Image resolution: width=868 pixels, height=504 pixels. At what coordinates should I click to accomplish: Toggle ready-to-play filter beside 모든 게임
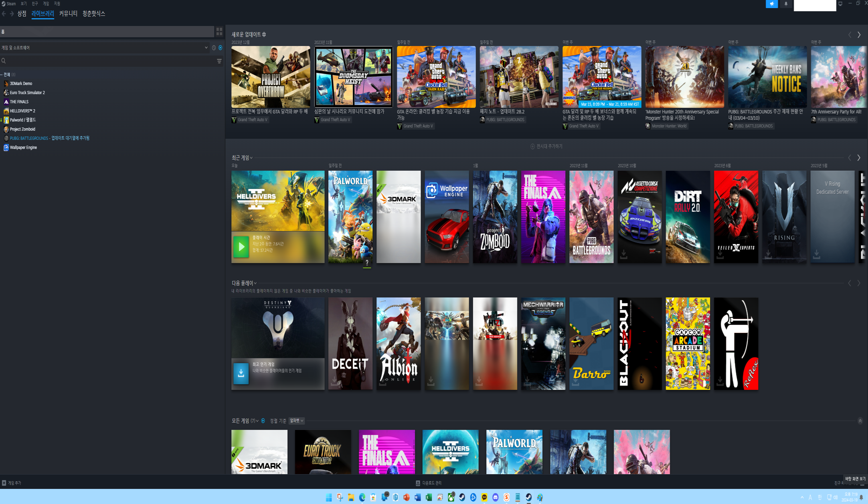point(263,421)
